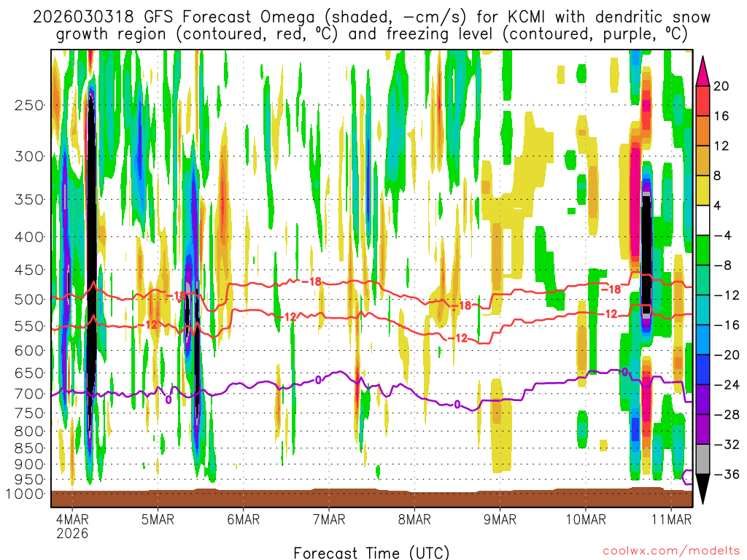The height and width of the screenshot is (560, 747).
Task: Click the 900 pressure level label
Action: [x=29, y=464]
